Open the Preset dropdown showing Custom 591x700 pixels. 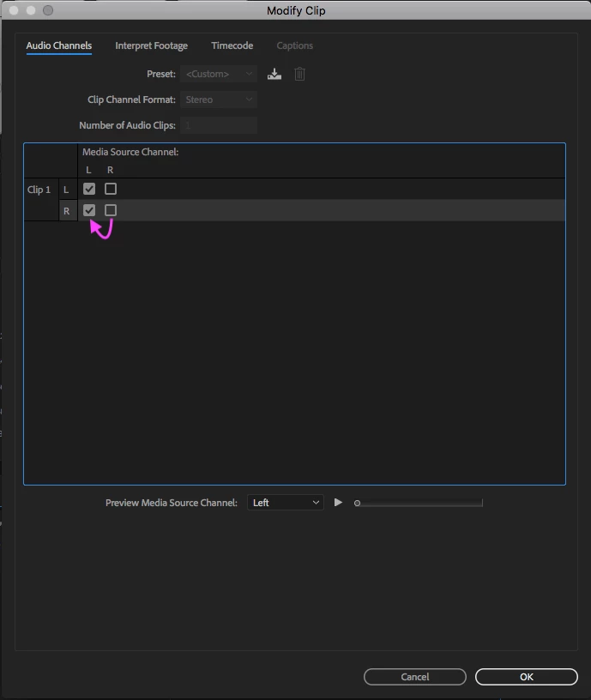(219, 74)
